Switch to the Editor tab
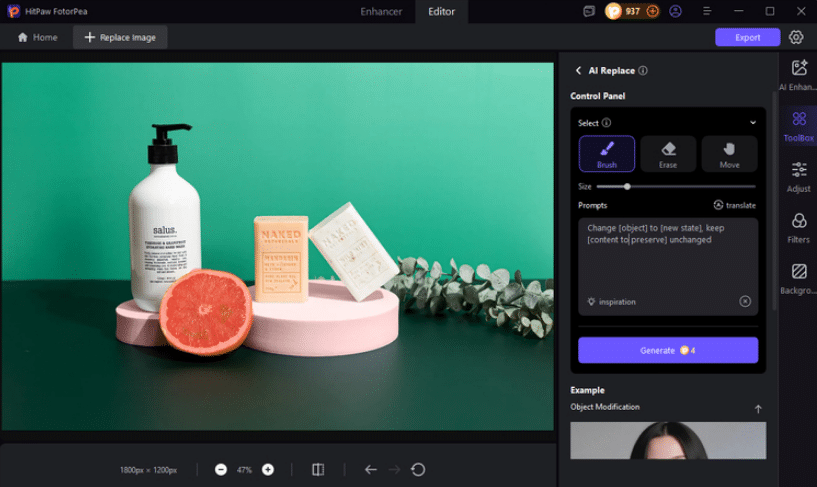 pyautogui.click(x=441, y=11)
